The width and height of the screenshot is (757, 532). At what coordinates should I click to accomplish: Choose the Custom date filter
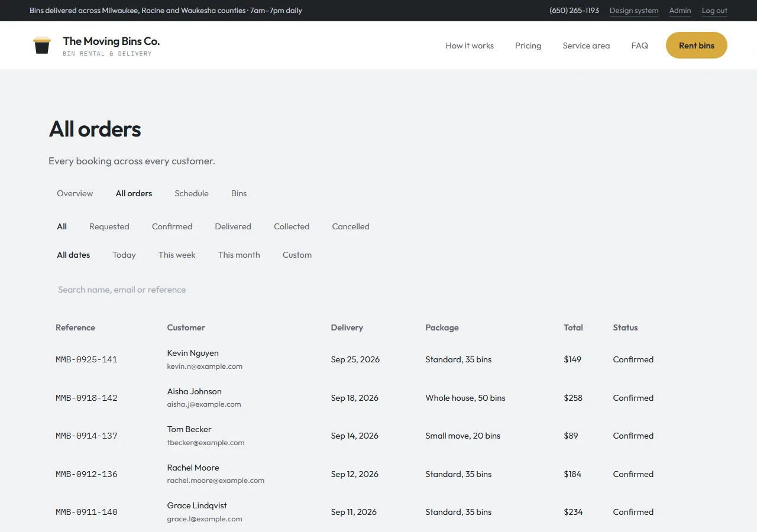coord(297,255)
